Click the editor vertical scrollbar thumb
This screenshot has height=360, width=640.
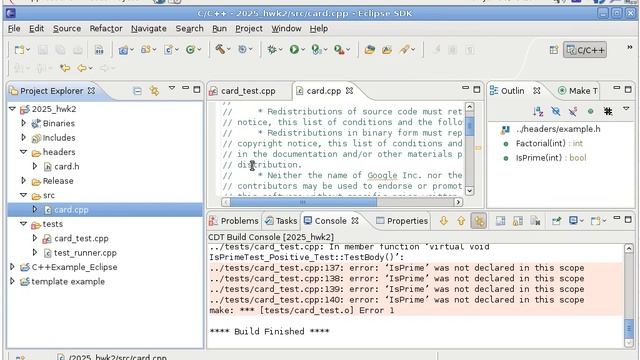[x=469, y=125]
